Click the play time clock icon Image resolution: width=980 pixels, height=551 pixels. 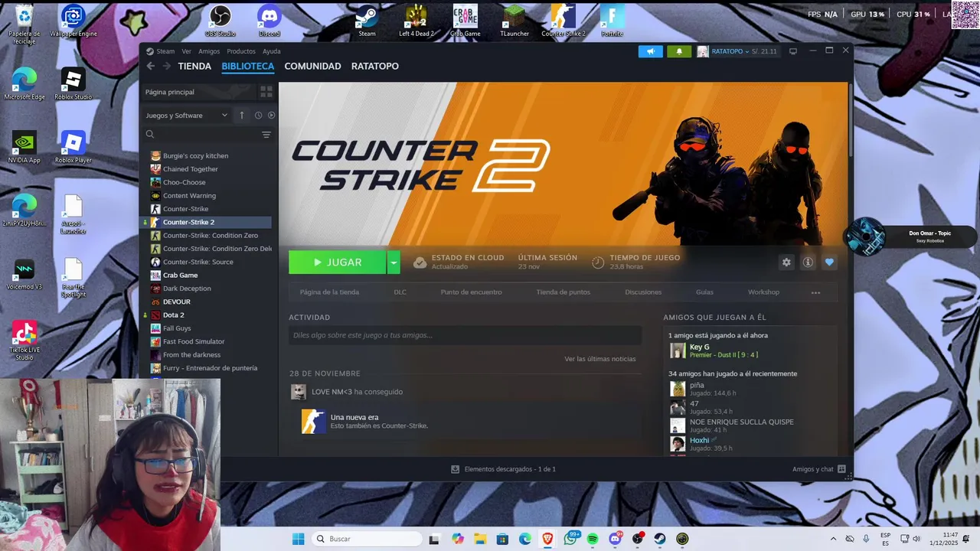pyautogui.click(x=598, y=262)
